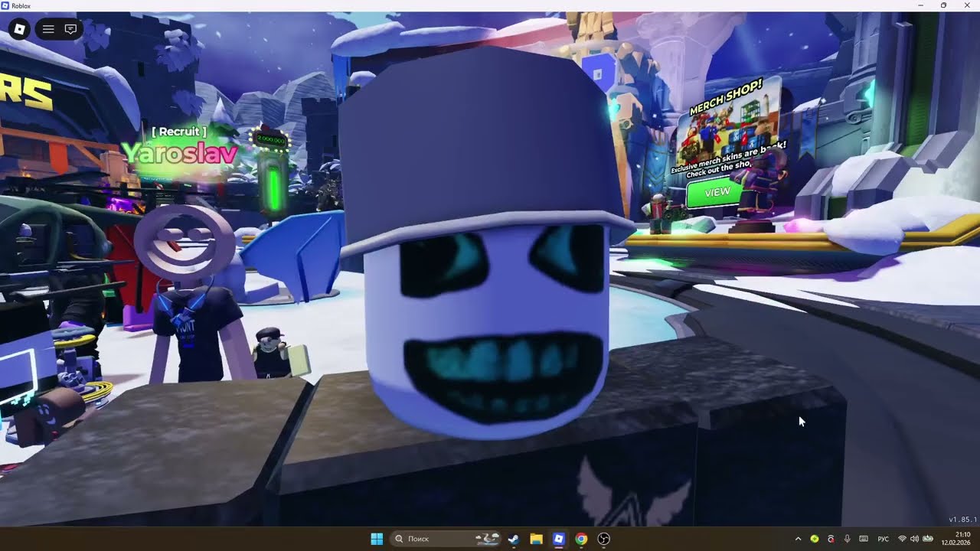Click the red tray application icon
This screenshot has height=551, width=980.
[831, 539]
